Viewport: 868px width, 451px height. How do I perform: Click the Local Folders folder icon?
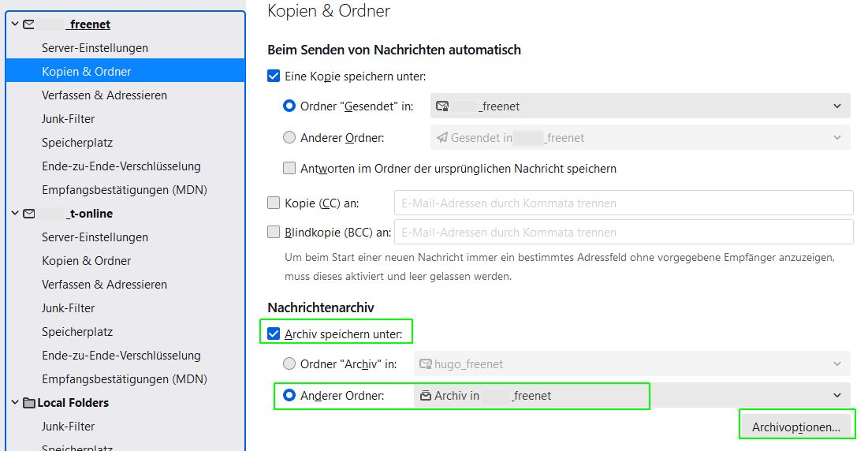pos(29,403)
